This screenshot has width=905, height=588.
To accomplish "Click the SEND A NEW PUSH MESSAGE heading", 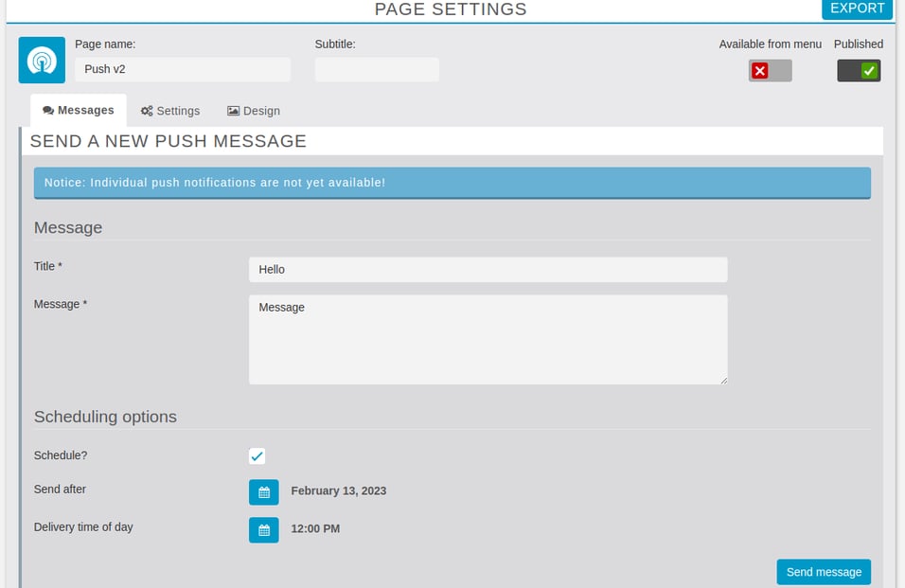I will click(168, 141).
